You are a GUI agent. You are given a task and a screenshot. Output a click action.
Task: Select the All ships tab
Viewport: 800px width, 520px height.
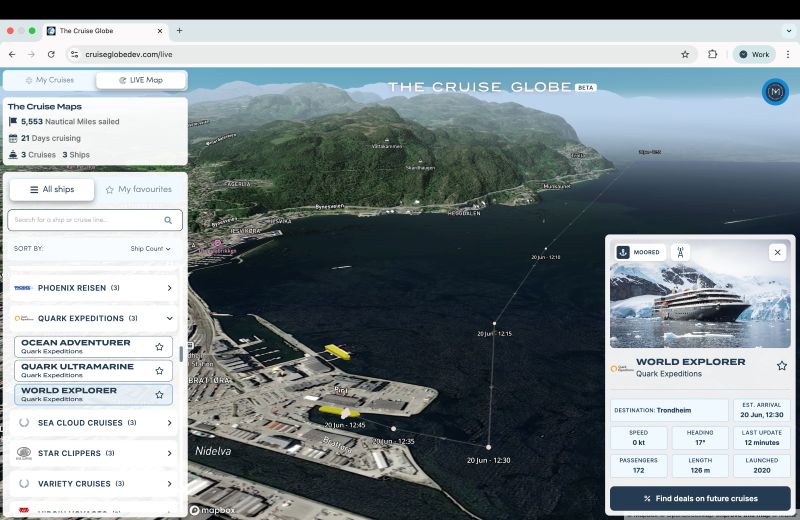(x=52, y=189)
